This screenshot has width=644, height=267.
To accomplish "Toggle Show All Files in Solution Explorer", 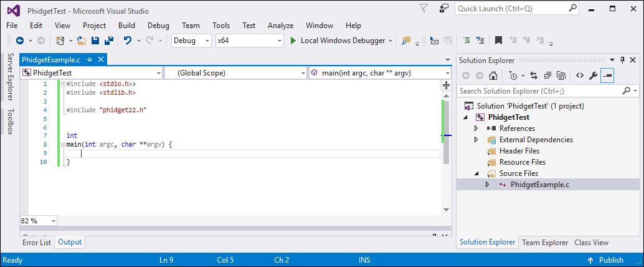I will click(x=561, y=75).
